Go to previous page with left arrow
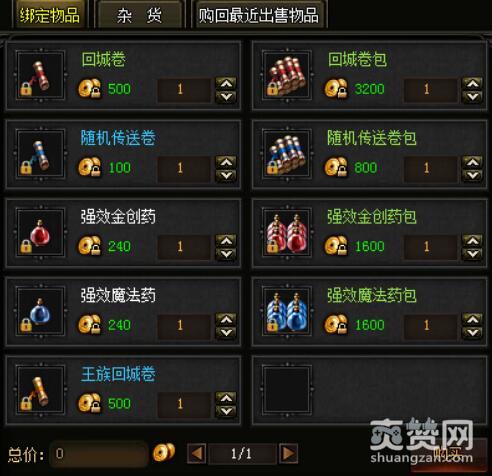 [197, 453]
